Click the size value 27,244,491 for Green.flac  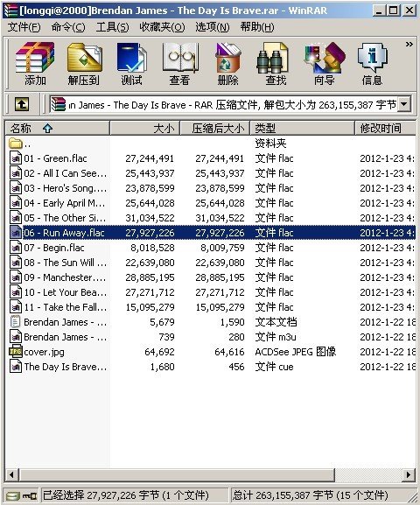[150, 158]
